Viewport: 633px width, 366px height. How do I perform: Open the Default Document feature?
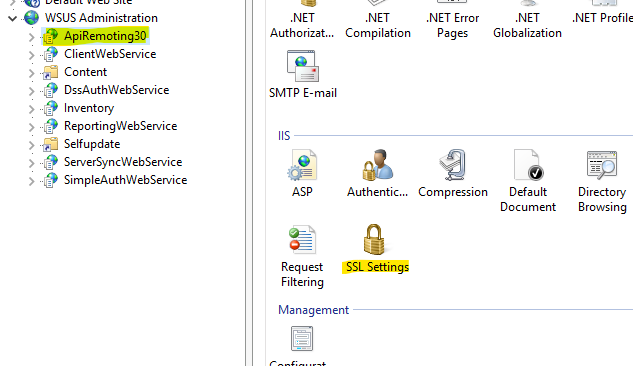[x=528, y=181]
